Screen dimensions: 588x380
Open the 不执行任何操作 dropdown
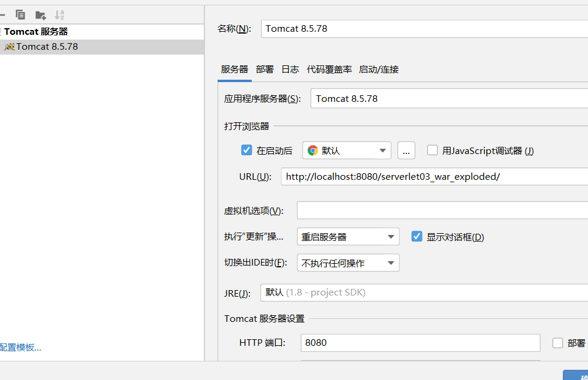tap(348, 263)
